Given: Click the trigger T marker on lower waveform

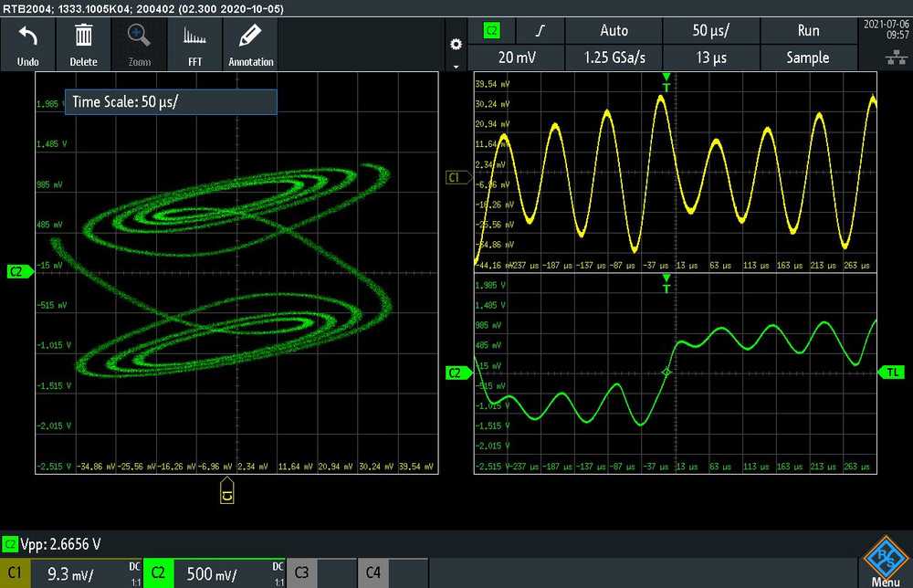Looking at the screenshot, I should [x=666, y=284].
